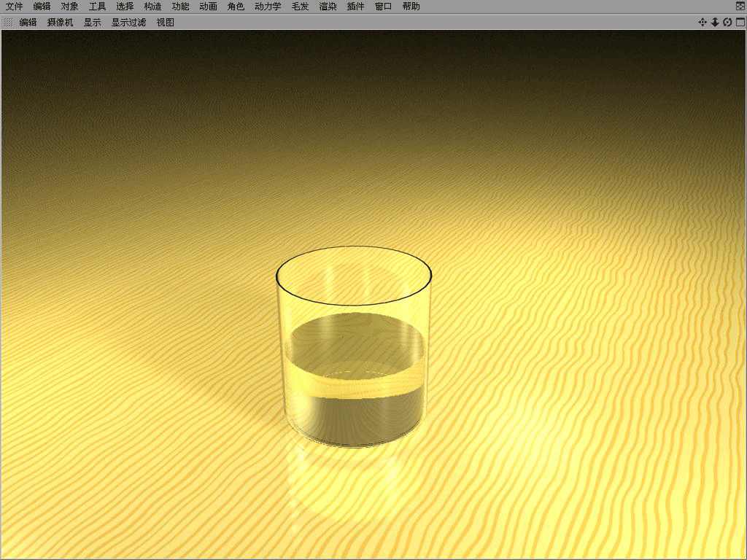The height and width of the screenshot is (560, 747).
Task: Open the 工具 menu
Action: (97, 7)
